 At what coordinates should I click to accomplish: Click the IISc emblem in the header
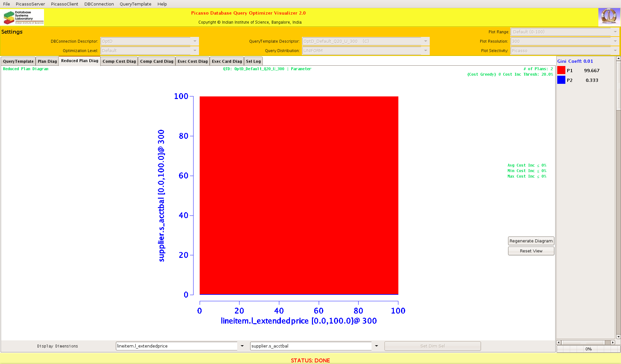tap(609, 17)
